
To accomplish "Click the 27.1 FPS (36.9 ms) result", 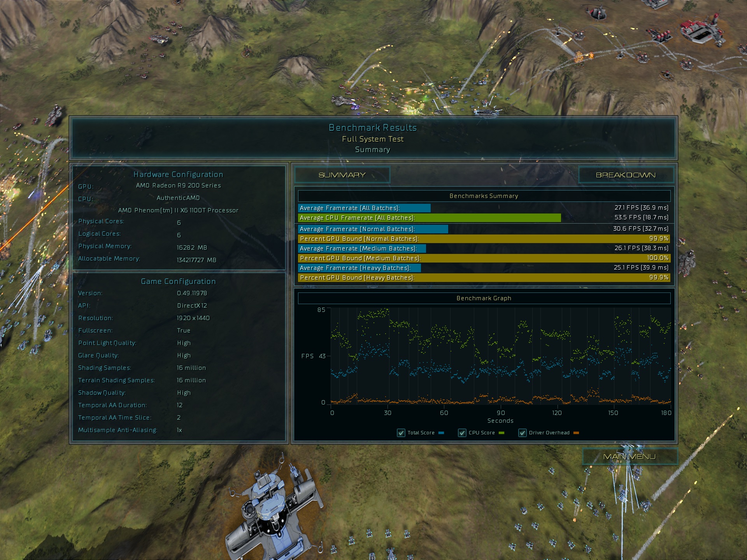I will (x=642, y=208).
